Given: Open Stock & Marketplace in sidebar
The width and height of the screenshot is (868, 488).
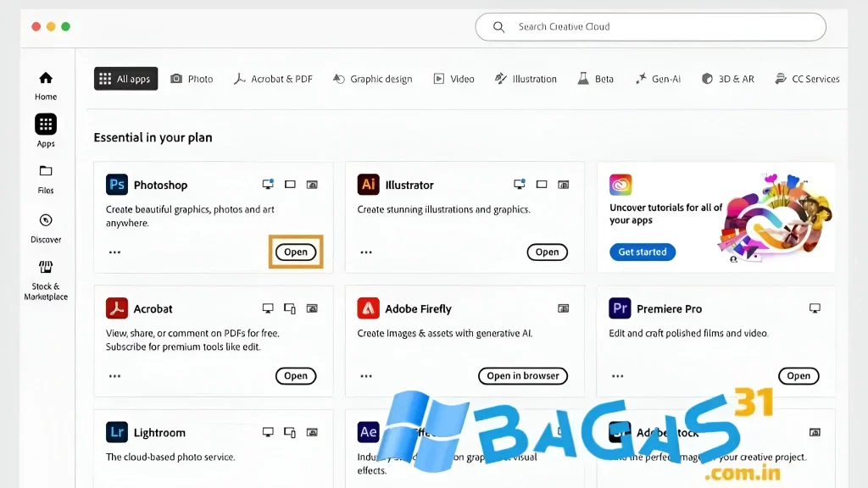Looking at the screenshot, I should point(46,281).
